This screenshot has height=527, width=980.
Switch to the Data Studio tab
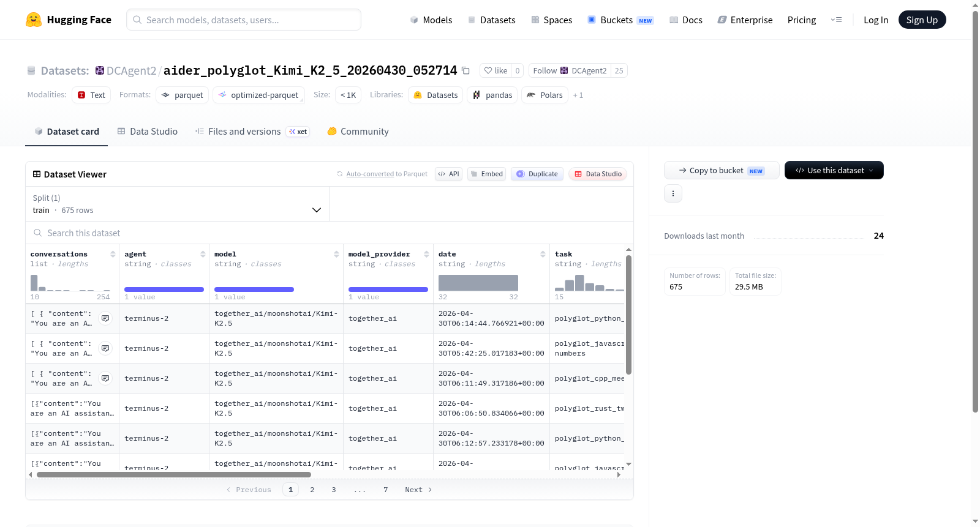click(x=148, y=131)
